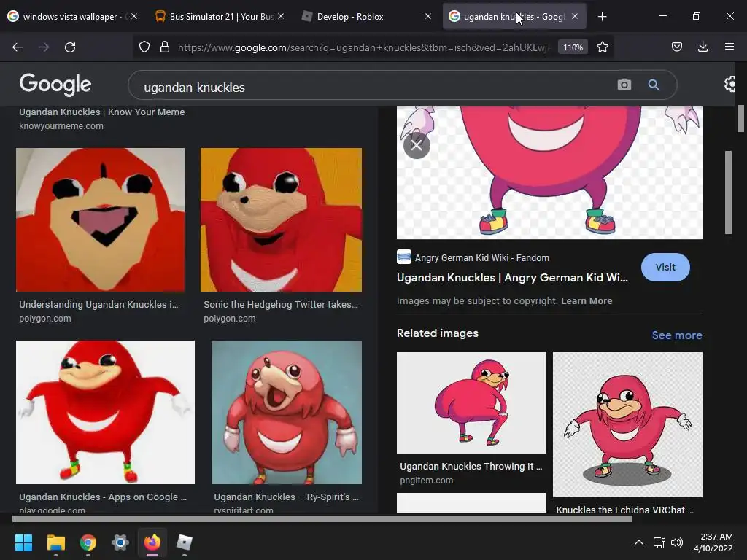747x560 pixels.
Task: Open Google quick settings gear
Action: [x=731, y=85]
